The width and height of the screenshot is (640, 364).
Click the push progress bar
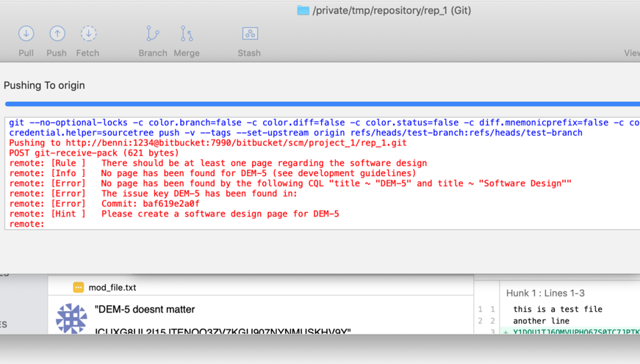[x=323, y=104]
